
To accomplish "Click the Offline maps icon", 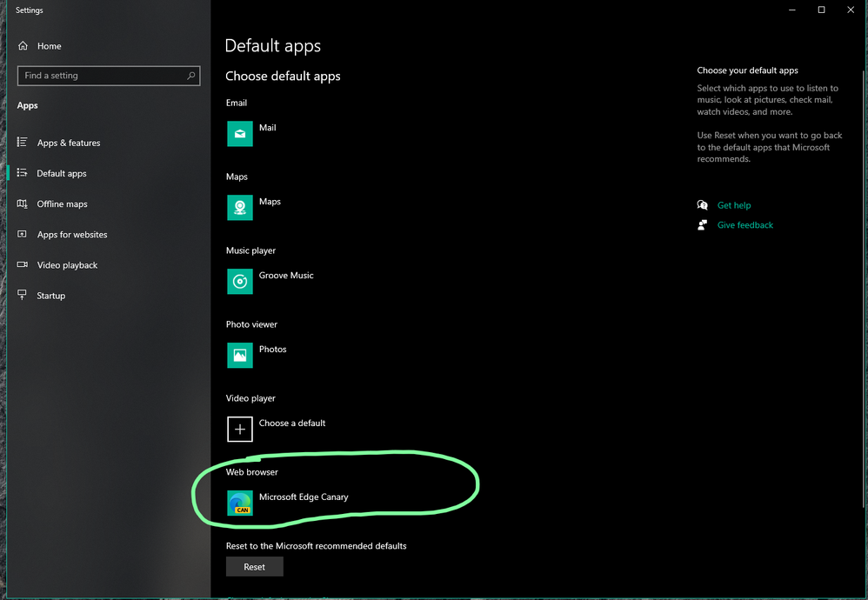I will coord(22,203).
